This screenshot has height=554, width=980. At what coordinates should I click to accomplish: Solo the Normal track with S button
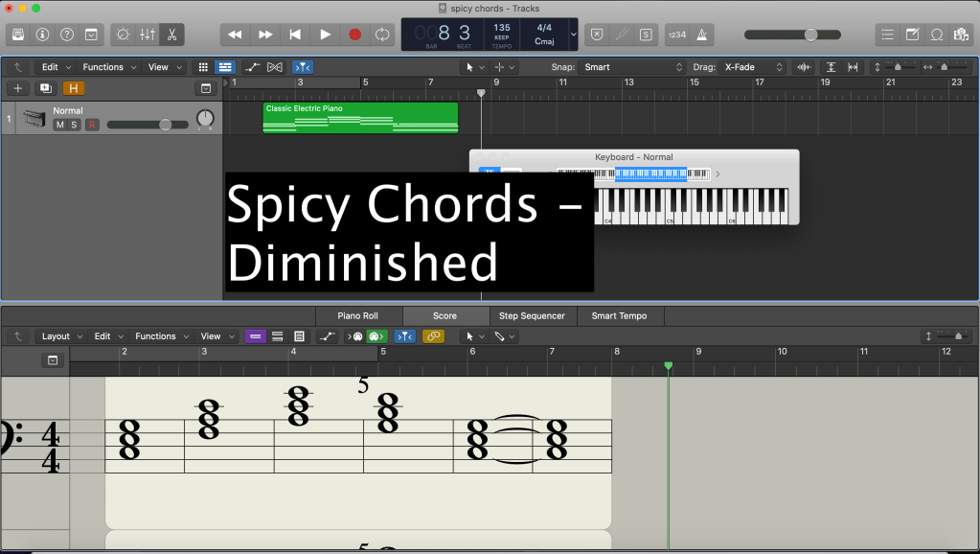(x=73, y=125)
